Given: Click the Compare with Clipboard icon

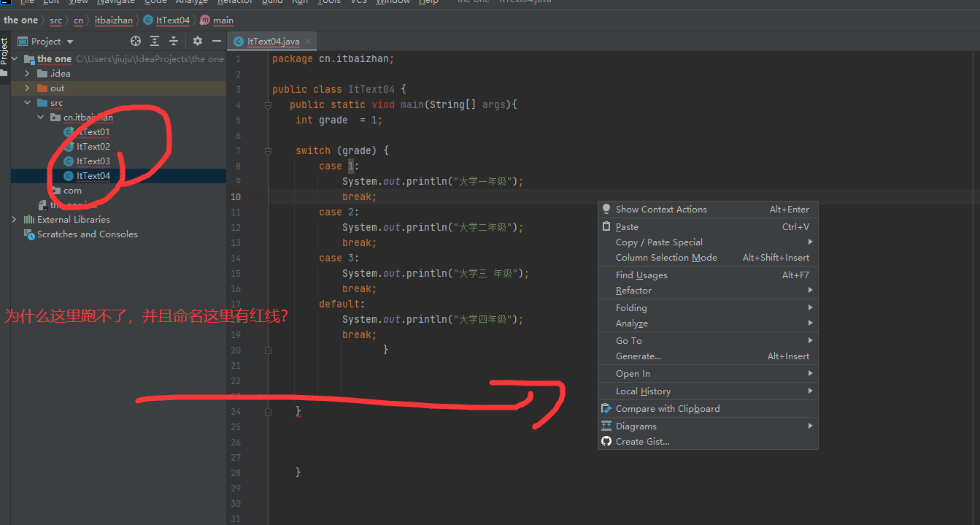Looking at the screenshot, I should (x=606, y=408).
